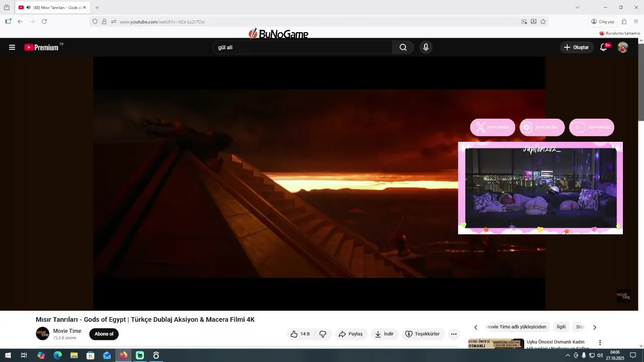The height and width of the screenshot is (362, 644).
Task: Close the Mısır Tanrıları tab
Action: (x=85, y=8)
